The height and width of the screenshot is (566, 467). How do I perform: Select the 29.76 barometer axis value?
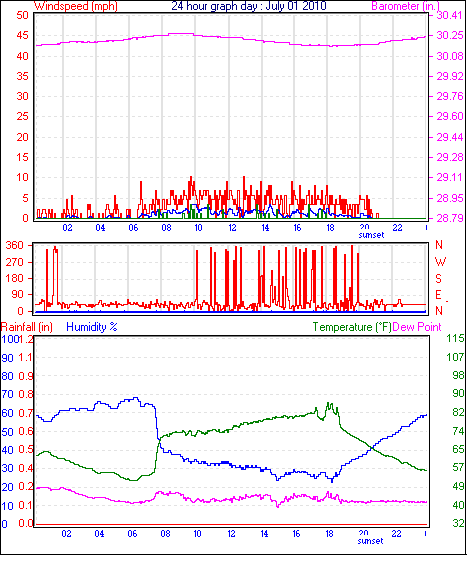click(450, 96)
